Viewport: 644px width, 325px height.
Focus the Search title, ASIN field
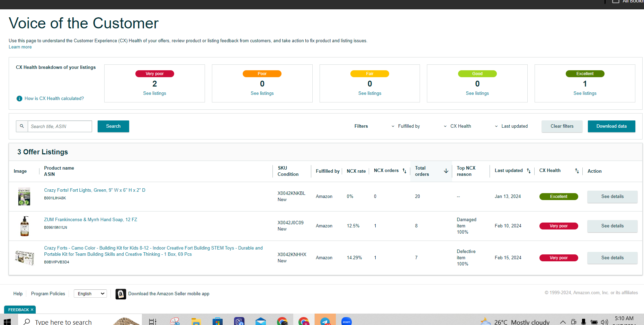(60, 126)
